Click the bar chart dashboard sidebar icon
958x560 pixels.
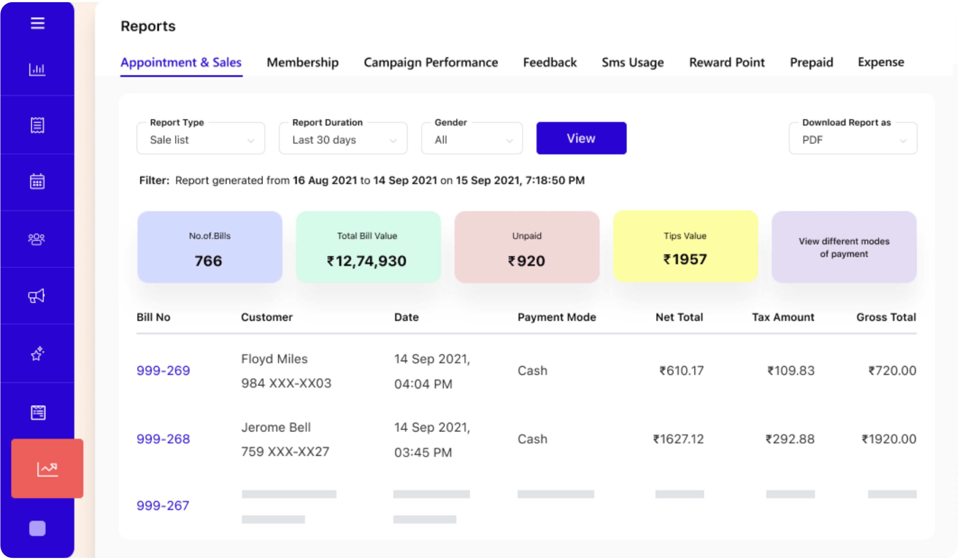click(x=37, y=69)
